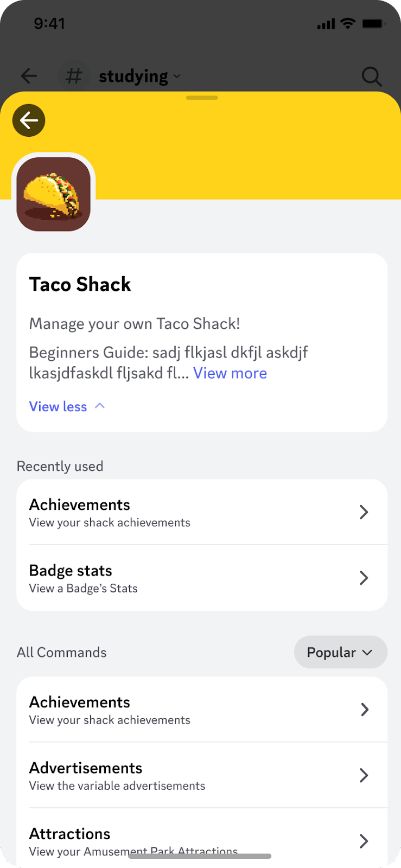
Task: Click the chevron on the Advertisements row
Action: pyautogui.click(x=364, y=775)
